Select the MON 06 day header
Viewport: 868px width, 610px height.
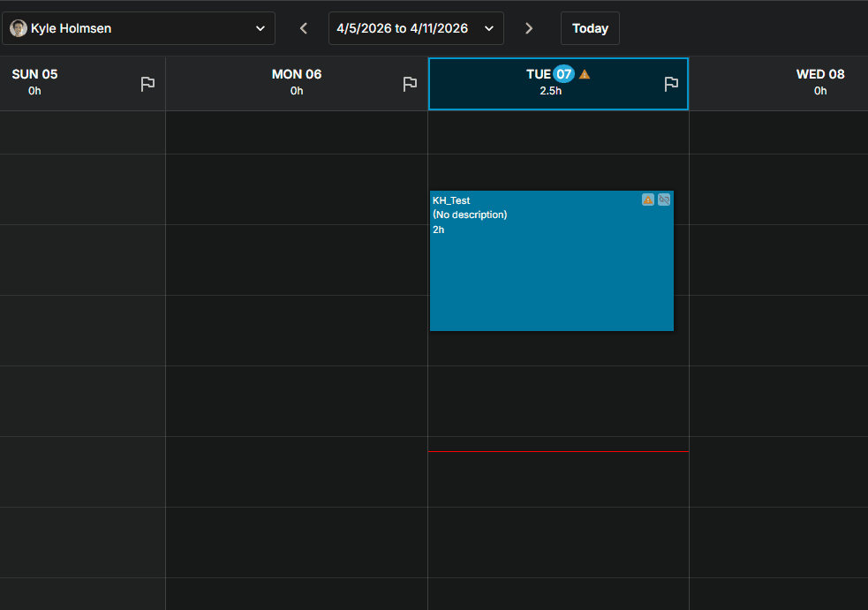click(x=297, y=84)
